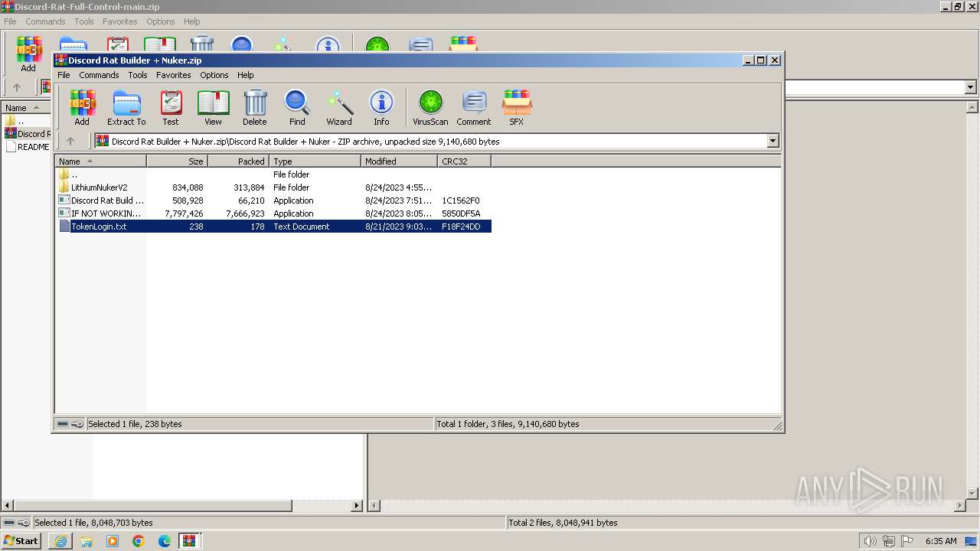Click the Add toolbar icon in front window
Image resolution: width=980 pixels, height=551 pixels.
82,107
